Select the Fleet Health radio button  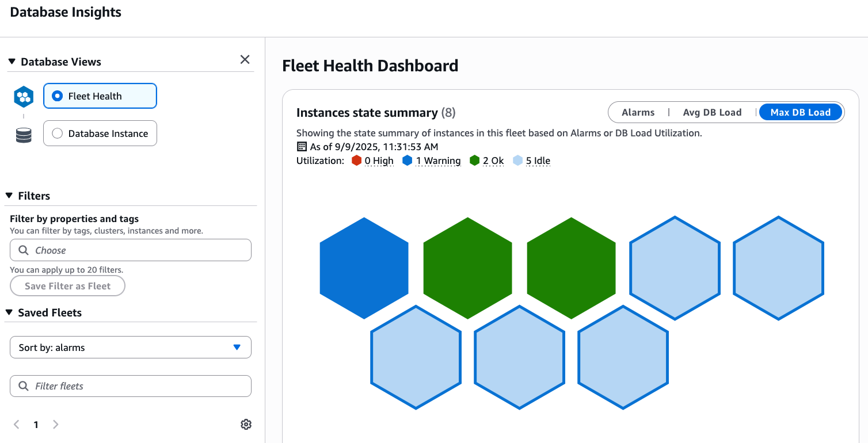click(58, 96)
